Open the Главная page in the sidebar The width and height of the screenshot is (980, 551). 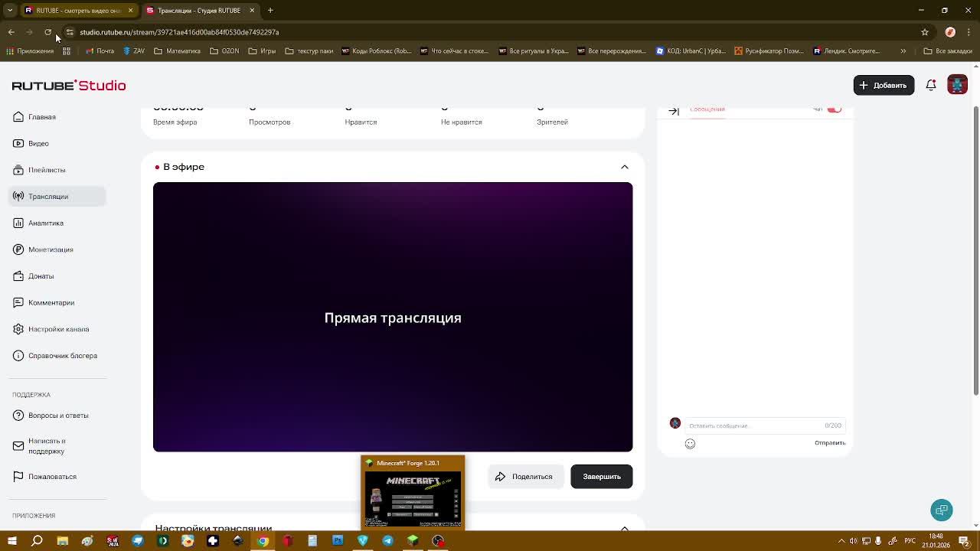[x=41, y=117]
